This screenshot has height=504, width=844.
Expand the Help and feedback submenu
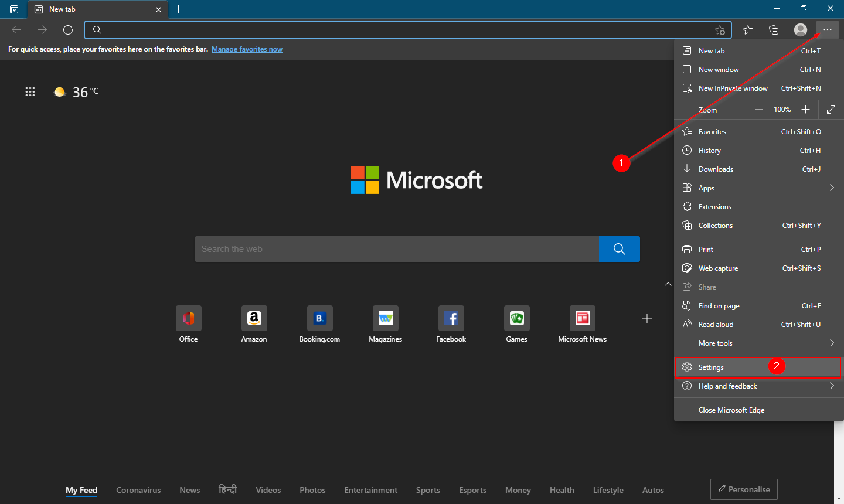pos(759,386)
